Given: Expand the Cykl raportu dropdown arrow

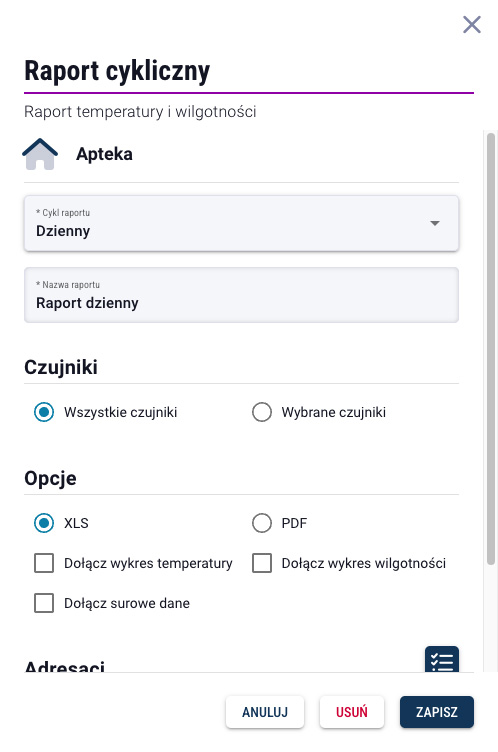Looking at the screenshot, I should pyautogui.click(x=435, y=223).
